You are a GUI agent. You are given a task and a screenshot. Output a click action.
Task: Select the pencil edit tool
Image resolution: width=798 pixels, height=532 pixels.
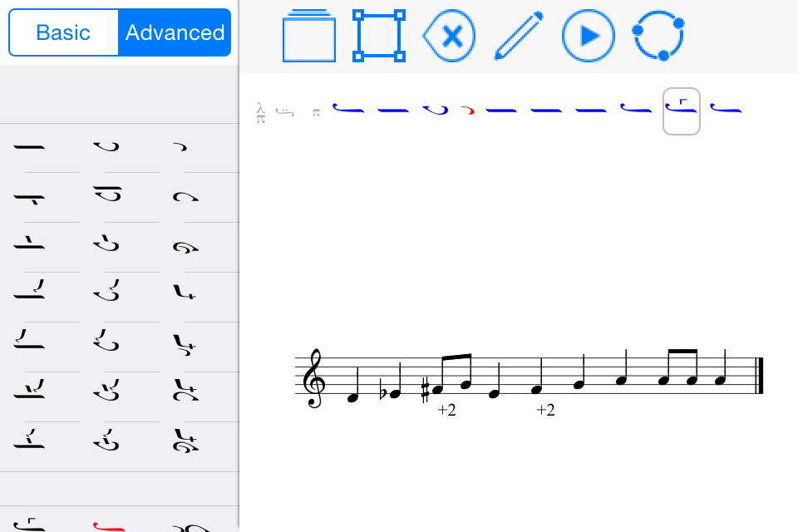(519, 36)
